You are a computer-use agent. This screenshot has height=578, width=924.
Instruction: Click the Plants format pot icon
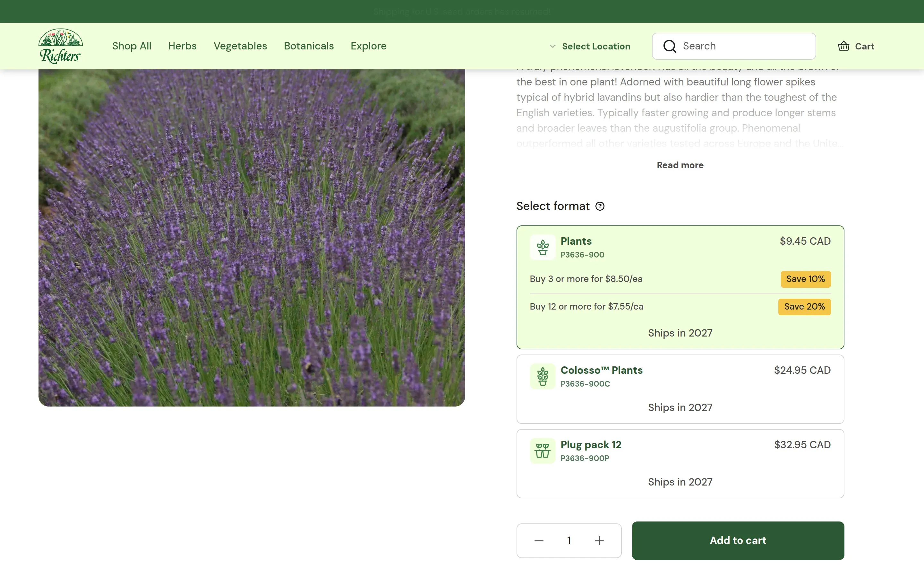coord(543,247)
